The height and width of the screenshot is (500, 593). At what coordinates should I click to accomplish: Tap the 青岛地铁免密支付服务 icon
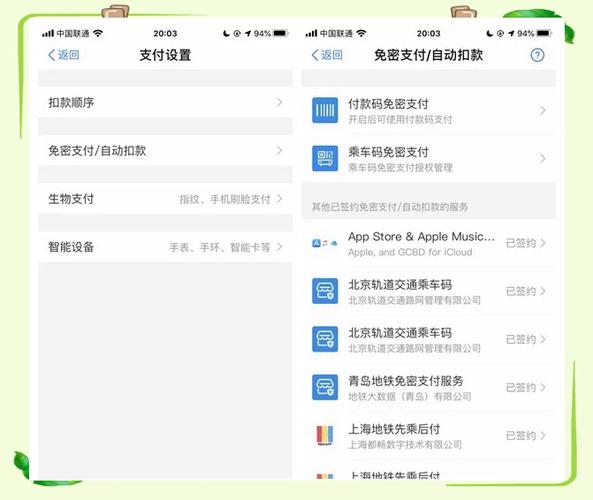coord(325,387)
